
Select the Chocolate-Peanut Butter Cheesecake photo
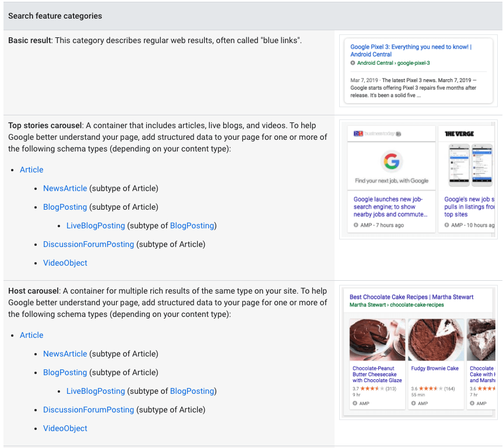click(377, 340)
